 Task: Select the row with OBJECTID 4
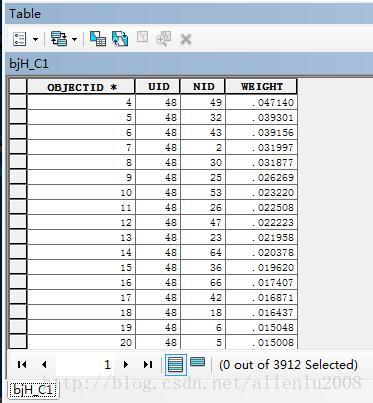click(18, 102)
